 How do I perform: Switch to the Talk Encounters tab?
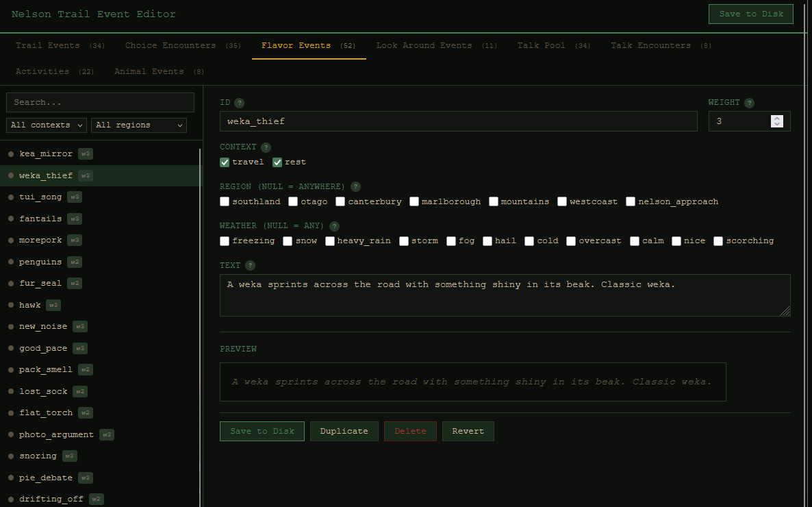(661, 46)
